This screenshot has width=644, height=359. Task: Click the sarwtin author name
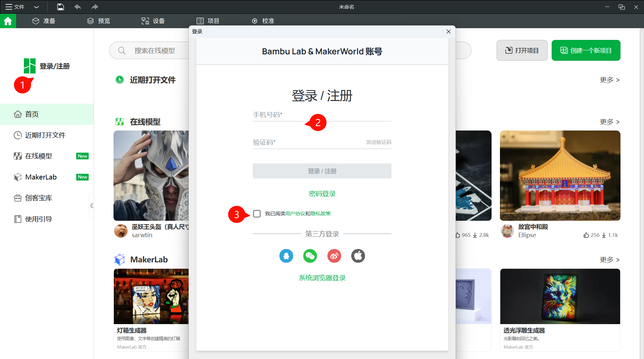[142, 235]
